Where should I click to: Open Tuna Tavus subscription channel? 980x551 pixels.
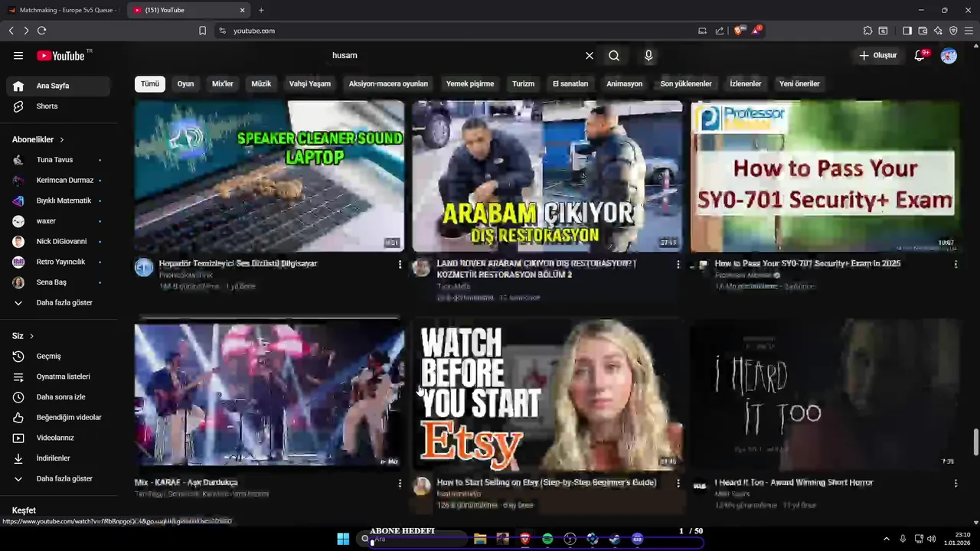(58, 160)
